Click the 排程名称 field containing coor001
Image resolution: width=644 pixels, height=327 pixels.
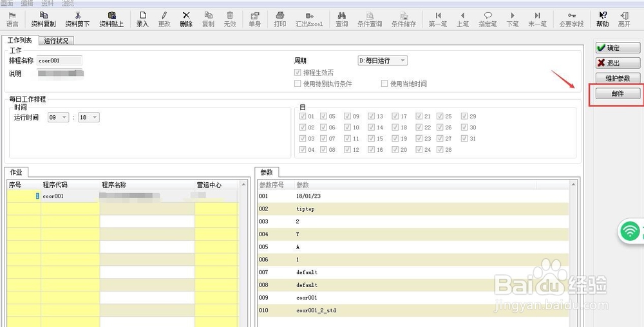pos(59,61)
